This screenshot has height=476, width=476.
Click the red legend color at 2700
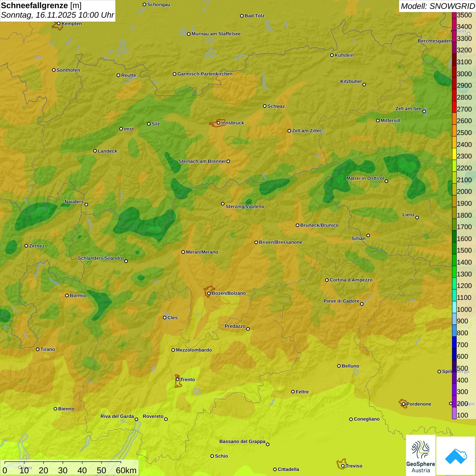(454, 107)
